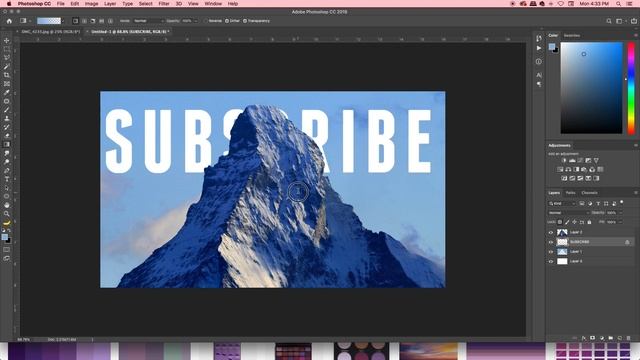Open the Search icon in options bar
640x360 pixels.
pyautogui.click(x=609, y=21)
